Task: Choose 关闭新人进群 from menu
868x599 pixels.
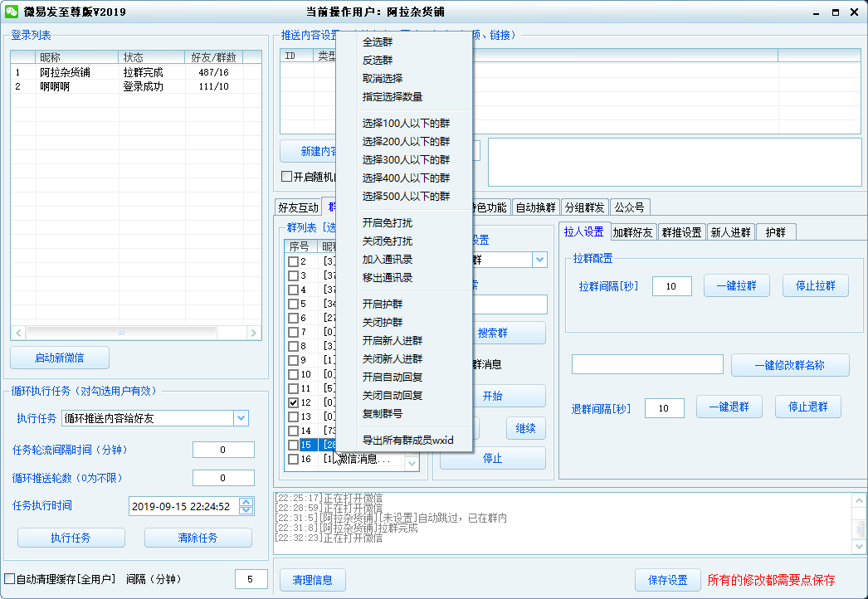Action: pos(393,358)
